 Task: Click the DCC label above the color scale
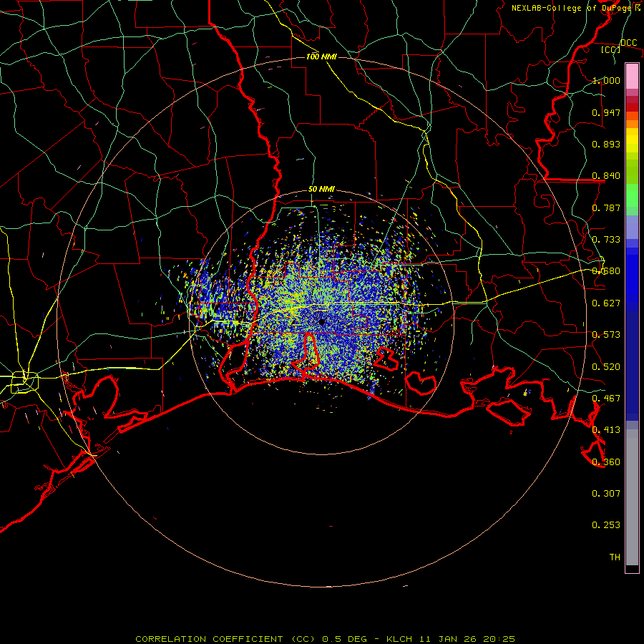tap(628, 43)
